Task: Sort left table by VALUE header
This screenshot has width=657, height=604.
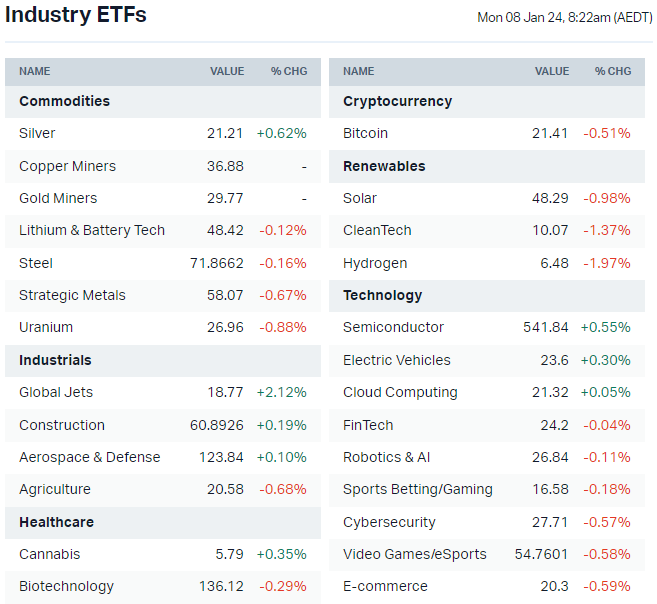Action: 227,71
